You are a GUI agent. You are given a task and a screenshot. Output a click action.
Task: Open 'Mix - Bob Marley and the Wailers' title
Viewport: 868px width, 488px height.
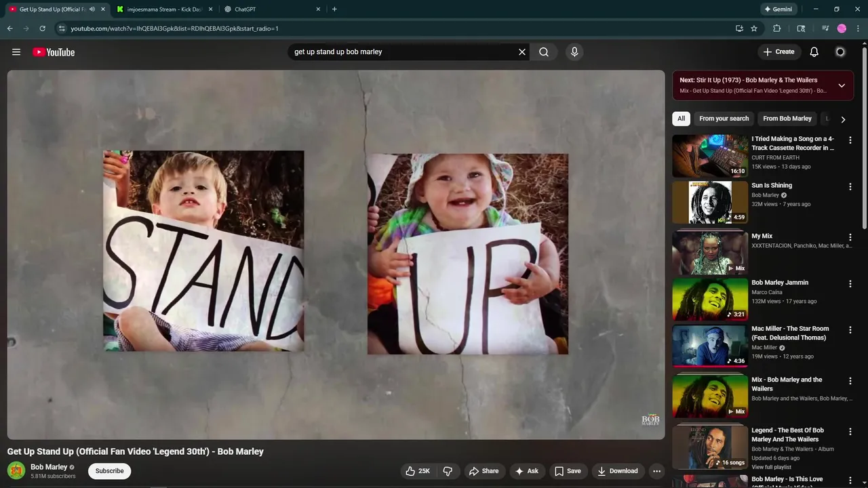click(787, 384)
